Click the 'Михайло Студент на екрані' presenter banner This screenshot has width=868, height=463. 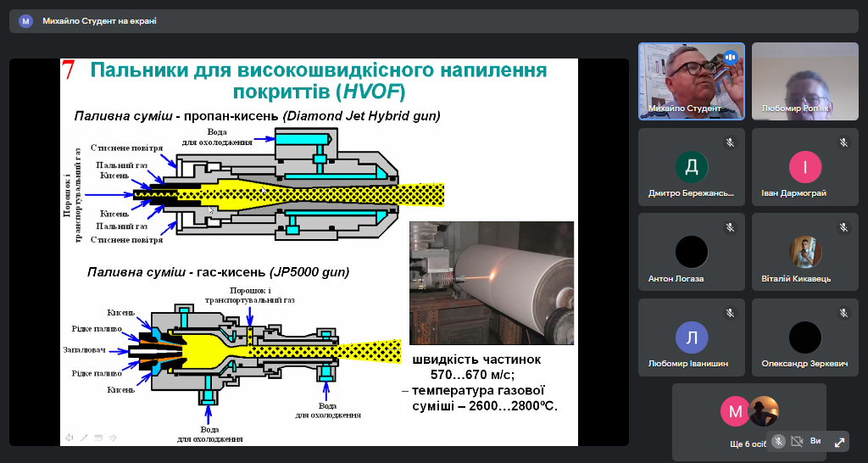click(x=99, y=21)
